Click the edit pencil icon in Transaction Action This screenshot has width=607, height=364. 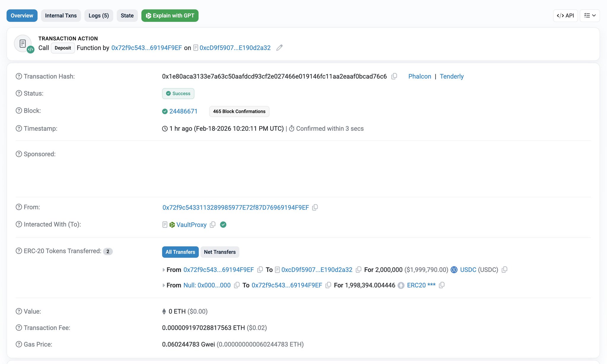pyautogui.click(x=279, y=48)
